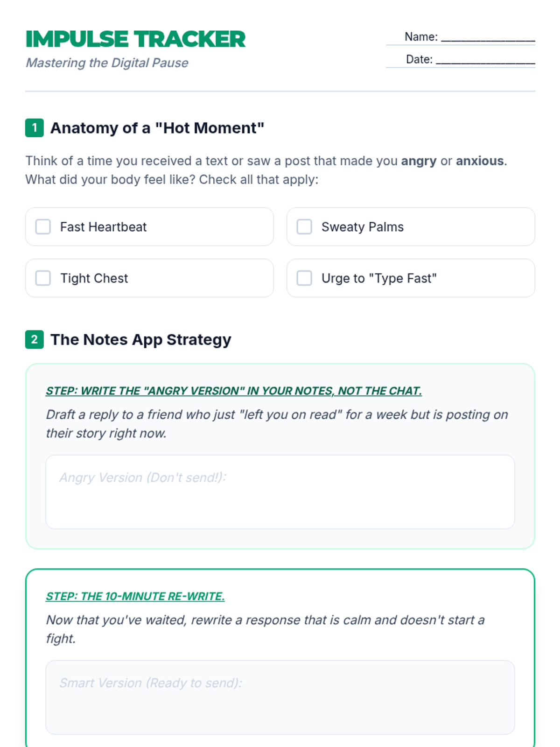Click the "Now that you've waited" instruction text
Viewport: 560px width, 747px height.
pos(265,629)
